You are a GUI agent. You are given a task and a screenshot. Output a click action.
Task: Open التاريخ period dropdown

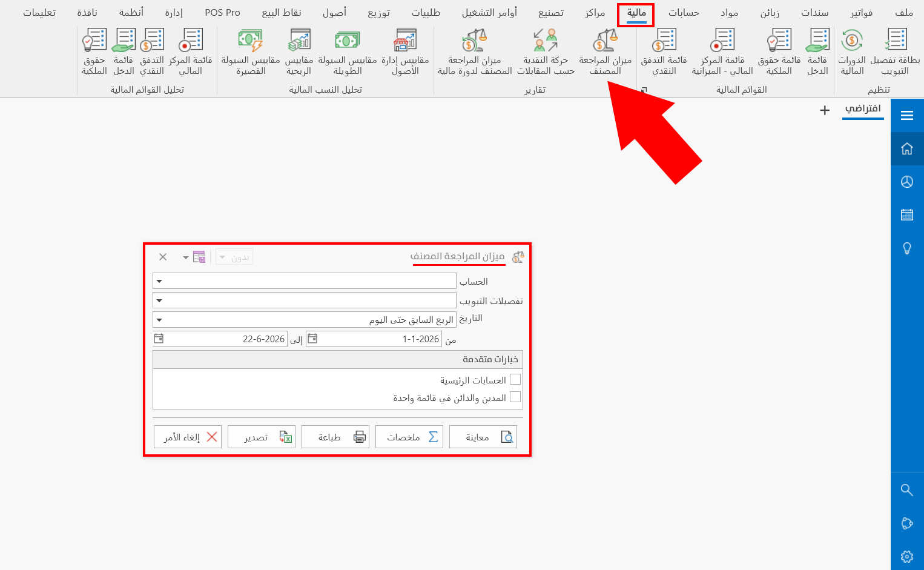pyautogui.click(x=159, y=320)
